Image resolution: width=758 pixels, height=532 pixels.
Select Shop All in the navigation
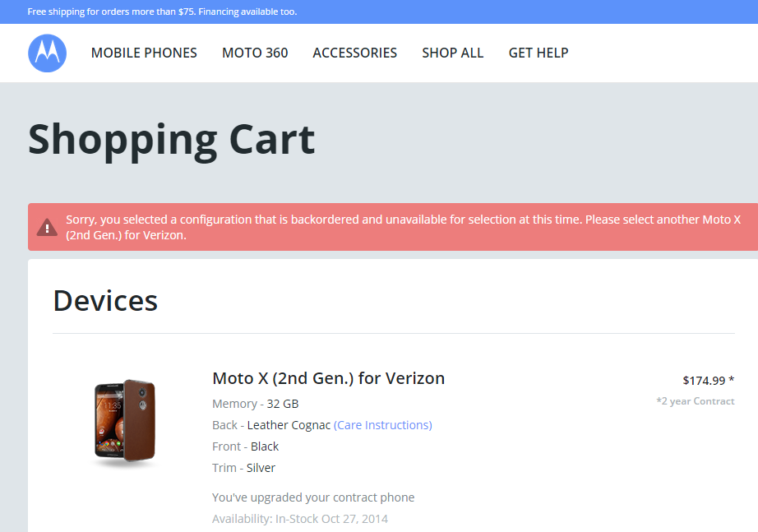(x=452, y=53)
